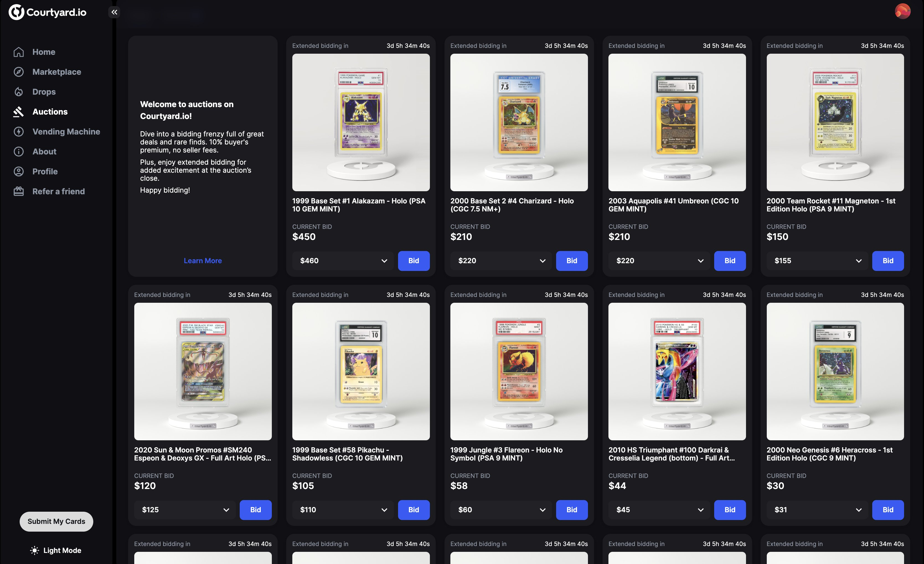Click the Courtyard.io logo icon
The height and width of the screenshot is (564, 924).
pyautogui.click(x=17, y=12)
